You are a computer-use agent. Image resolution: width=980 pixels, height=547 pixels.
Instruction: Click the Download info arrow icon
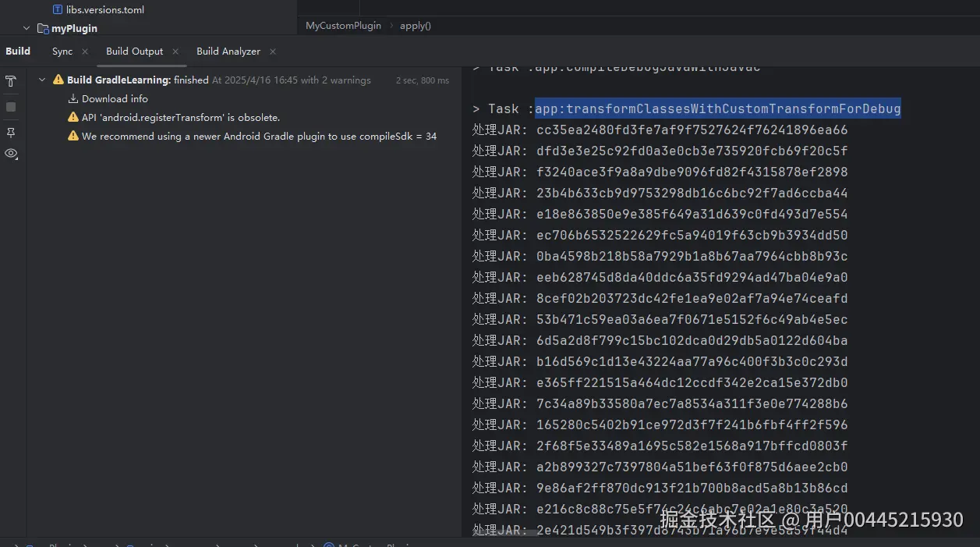point(73,99)
